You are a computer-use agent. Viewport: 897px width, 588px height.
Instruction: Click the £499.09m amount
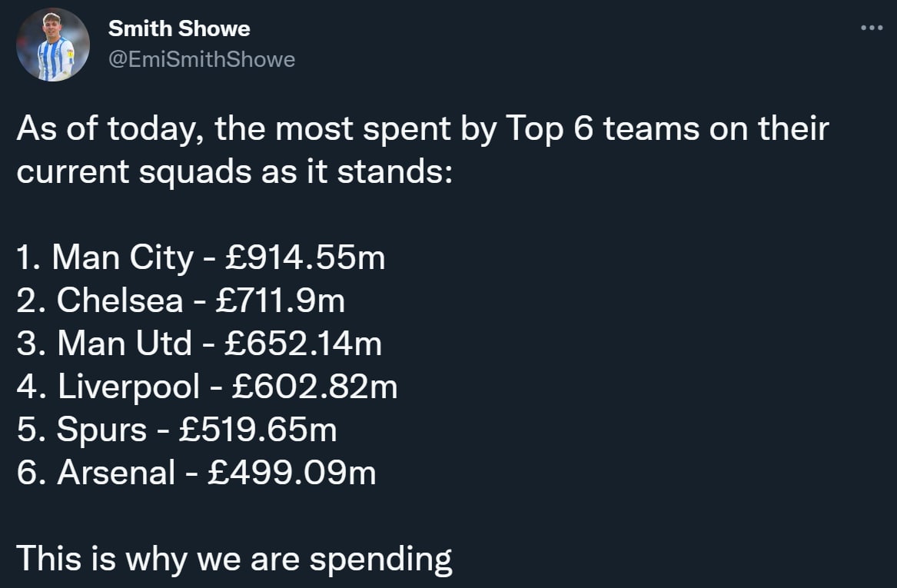pyautogui.click(x=292, y=473)
